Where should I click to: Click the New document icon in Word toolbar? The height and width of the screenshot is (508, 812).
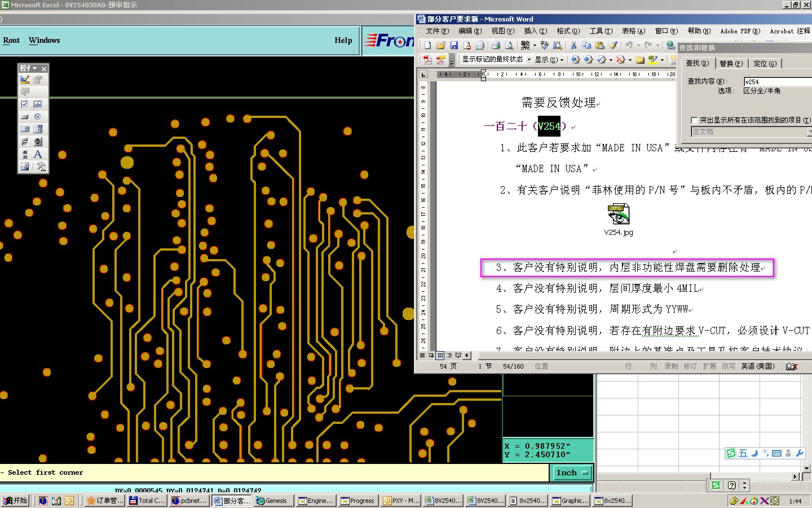pos(427,45)
